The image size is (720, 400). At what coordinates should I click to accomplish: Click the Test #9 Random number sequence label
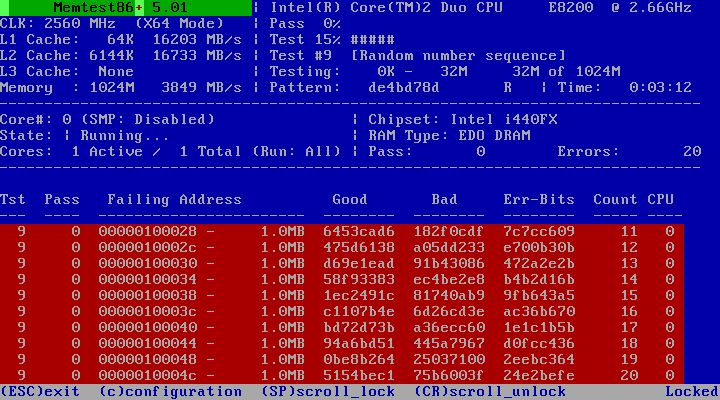417,56
